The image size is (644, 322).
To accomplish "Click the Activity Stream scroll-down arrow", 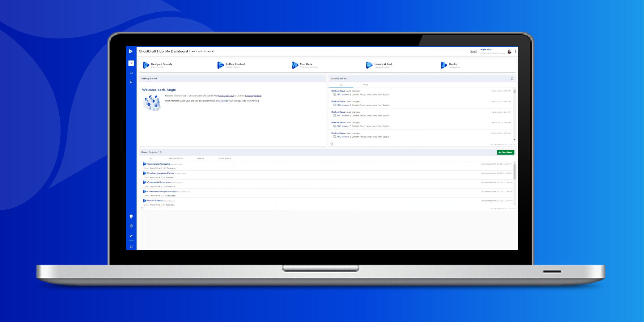I will click(x=515, y=139).
